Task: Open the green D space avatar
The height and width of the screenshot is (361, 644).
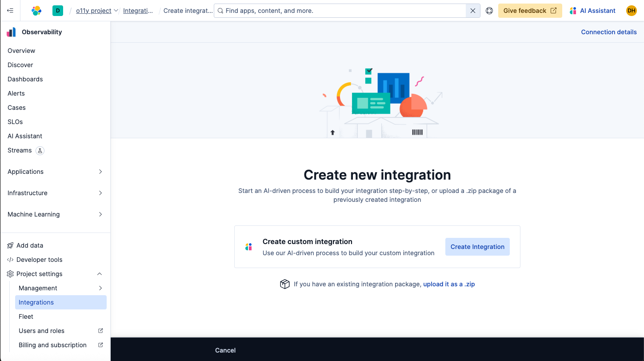Action: 58,11
